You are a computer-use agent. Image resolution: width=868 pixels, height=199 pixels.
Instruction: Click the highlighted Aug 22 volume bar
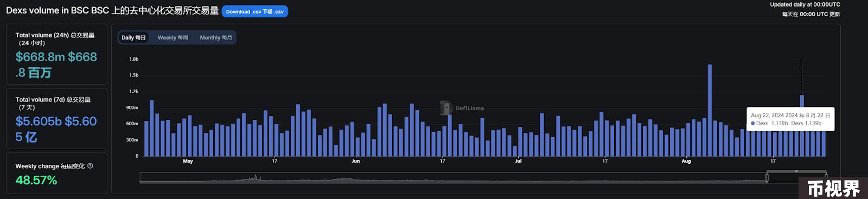(x=802, y=126)
